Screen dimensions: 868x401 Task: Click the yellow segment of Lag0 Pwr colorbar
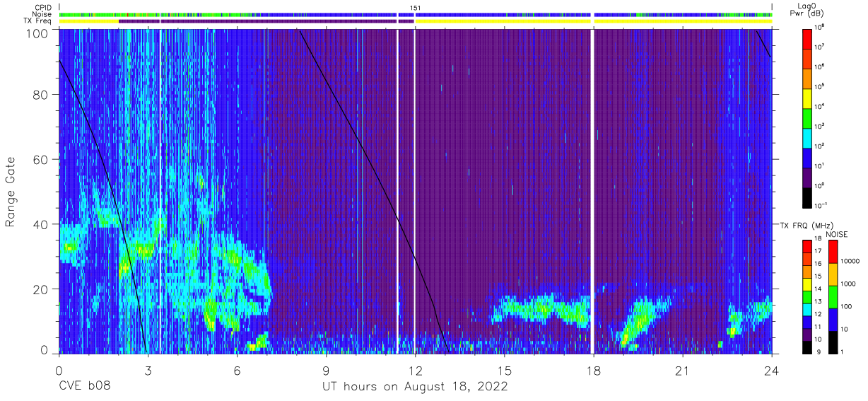point(807,97)
